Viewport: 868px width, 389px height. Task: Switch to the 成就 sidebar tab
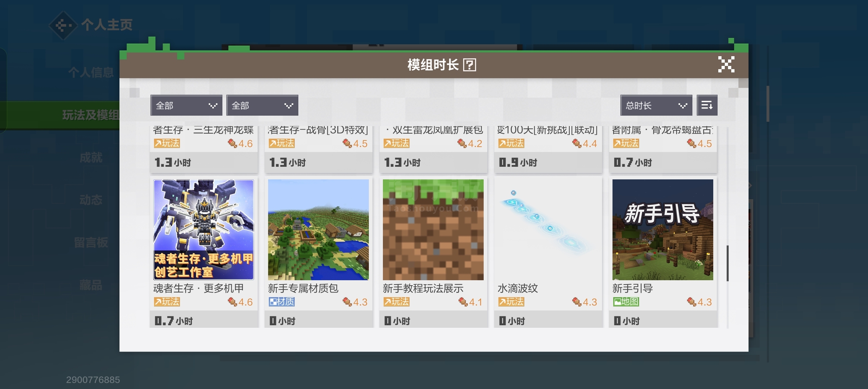(91, 157)
